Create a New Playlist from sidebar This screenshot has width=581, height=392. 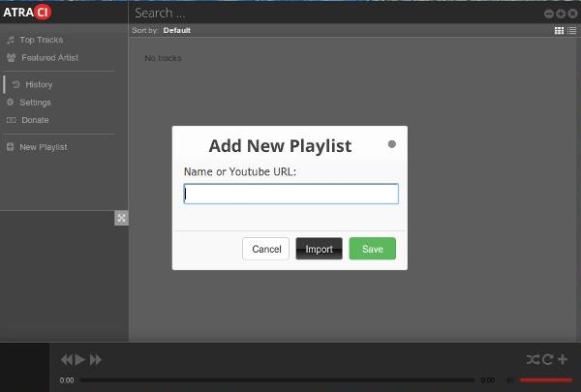click(44, 147)
